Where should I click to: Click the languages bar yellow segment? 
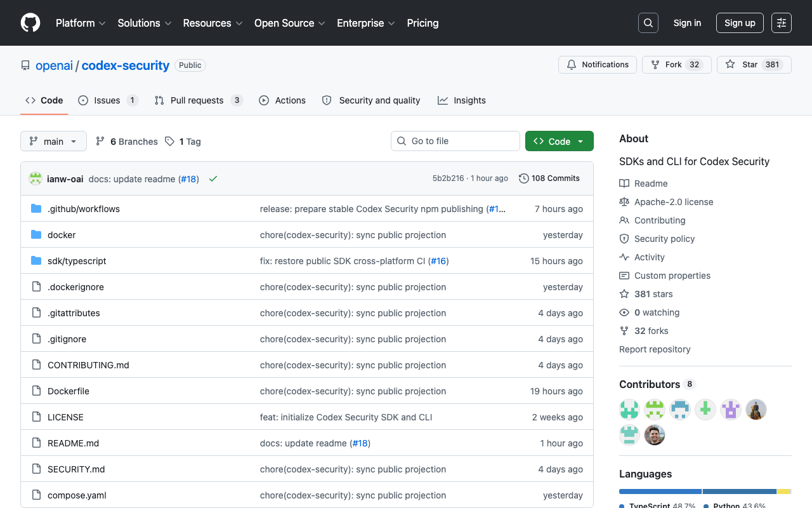point(784,491)
